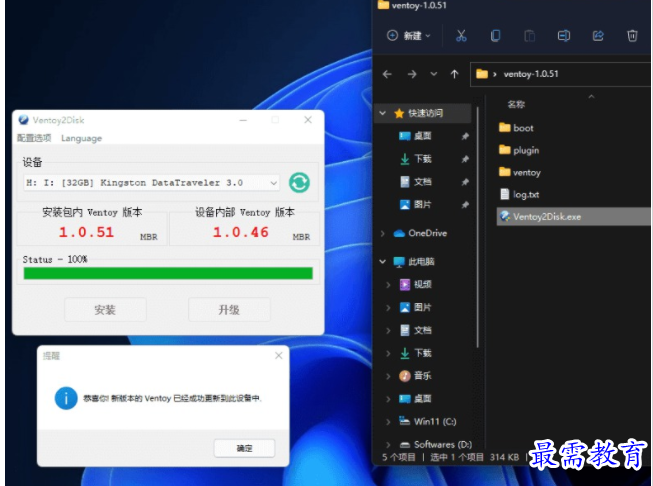Click the pin icon beside quick access 图片
653x486 pixels.
pyautogui.click(x=465, y=205)
